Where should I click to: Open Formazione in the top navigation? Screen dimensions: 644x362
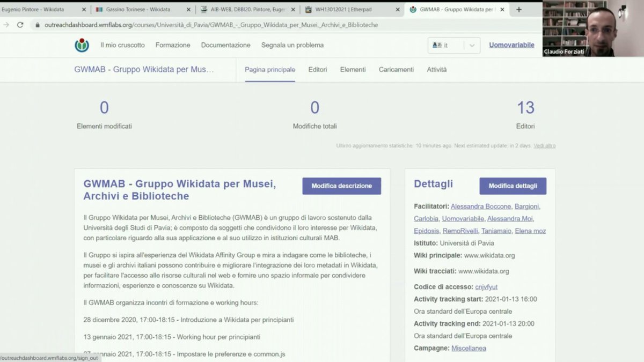[x=173, y=45]
